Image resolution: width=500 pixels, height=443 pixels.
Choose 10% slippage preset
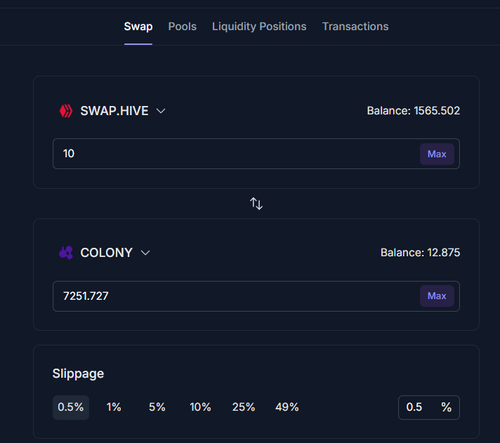[200, 407]
